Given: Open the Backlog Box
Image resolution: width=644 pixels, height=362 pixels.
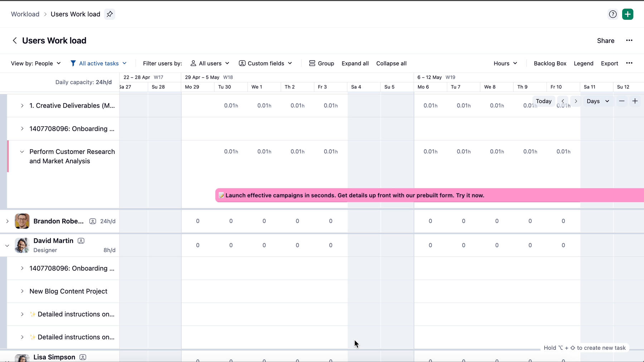Looking at the screenshot, I should [x=550, y=63].
